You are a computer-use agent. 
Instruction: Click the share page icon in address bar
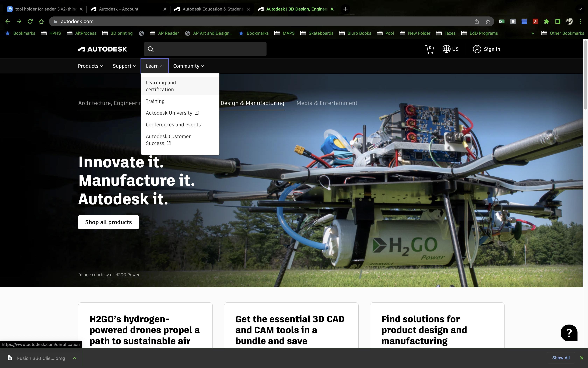coord(477,21)
